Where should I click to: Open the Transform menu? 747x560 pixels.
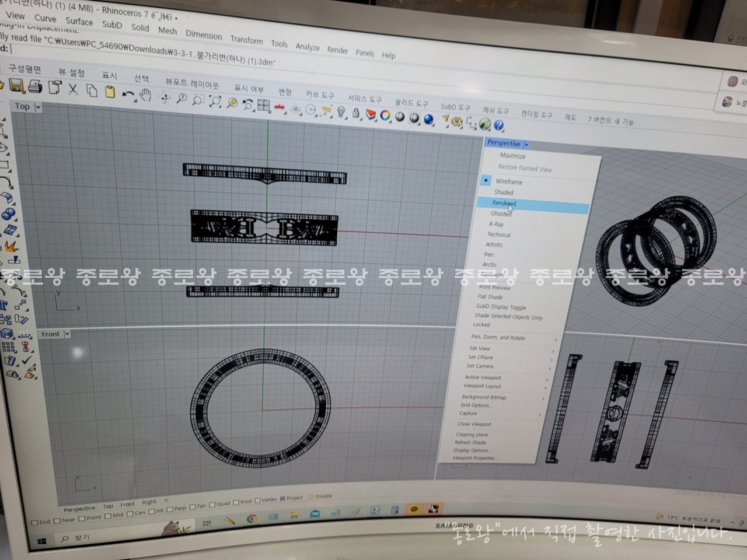pos(246,40)
